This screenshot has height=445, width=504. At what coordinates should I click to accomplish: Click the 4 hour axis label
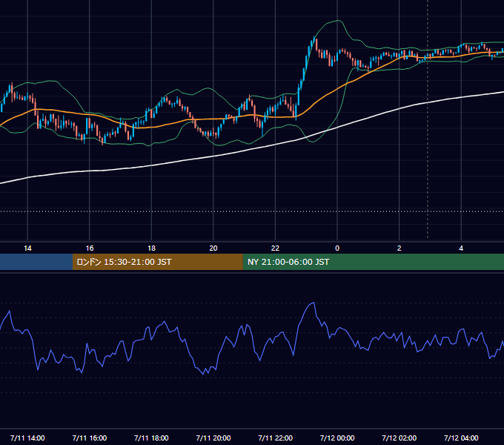click(x=461, y=248)
